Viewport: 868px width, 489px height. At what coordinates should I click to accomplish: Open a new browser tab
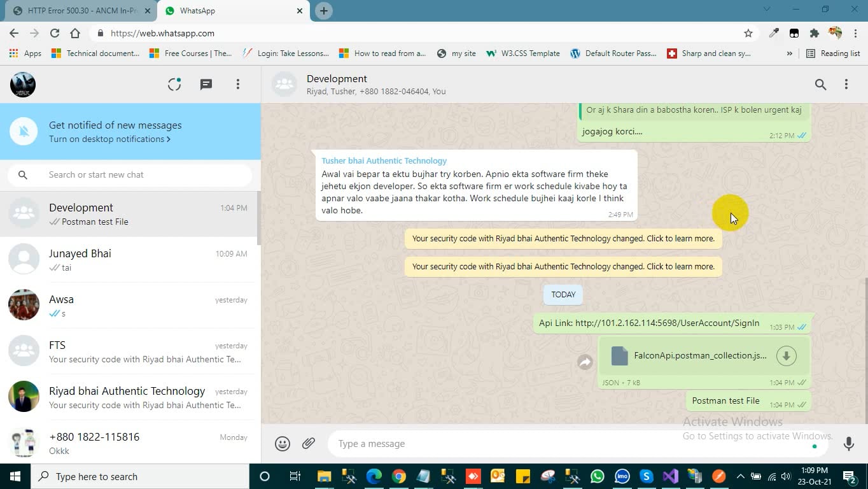tap(324, 11)
